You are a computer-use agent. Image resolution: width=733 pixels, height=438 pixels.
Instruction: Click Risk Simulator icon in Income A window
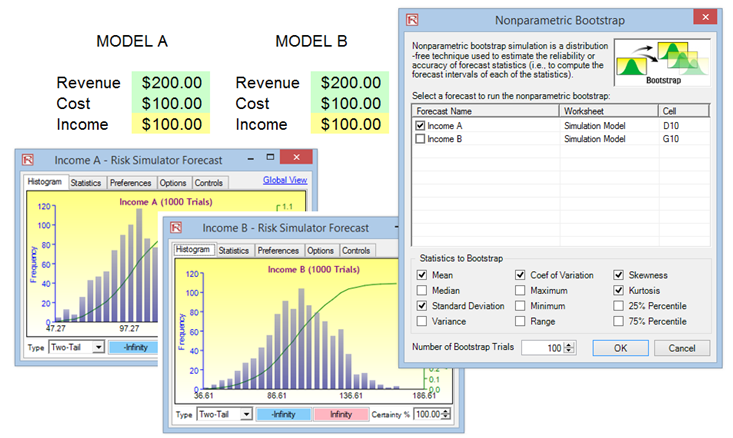[x=28, y=160]
